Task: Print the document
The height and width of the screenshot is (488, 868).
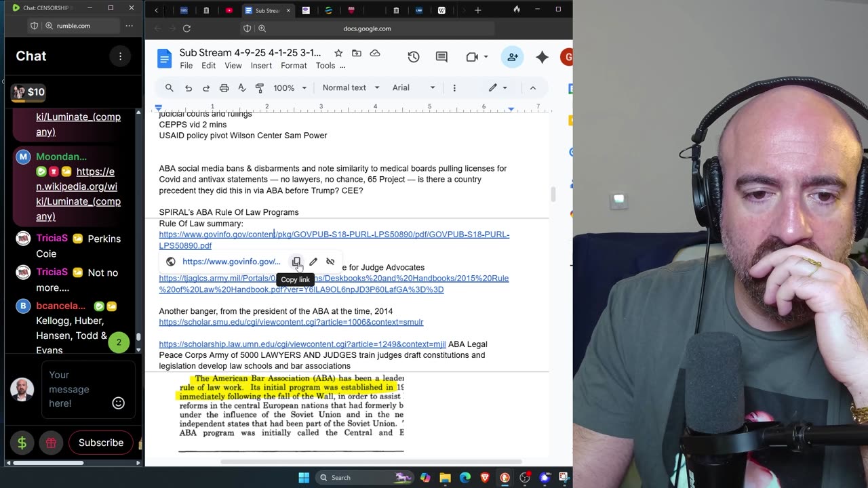Action: coord(224,87)
